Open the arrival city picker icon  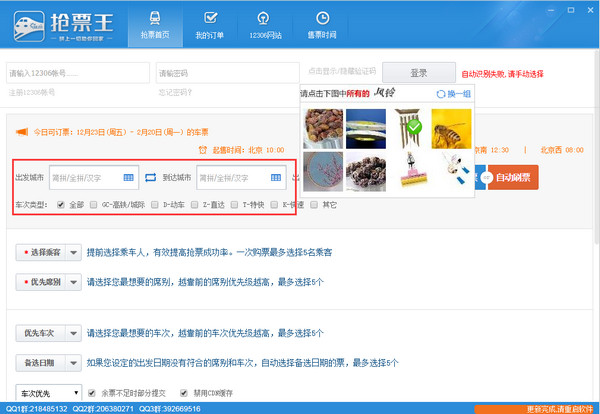click(x=276, y=178)
